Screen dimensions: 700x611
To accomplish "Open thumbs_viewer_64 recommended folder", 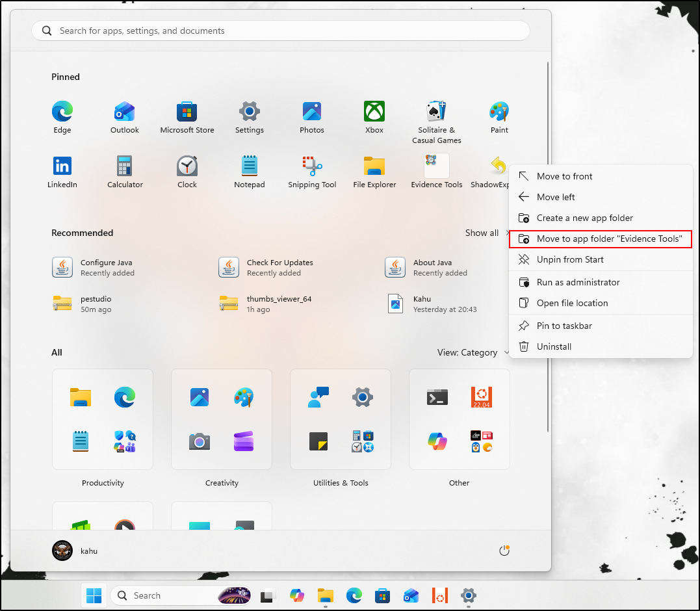I will (x=265, y=304).
